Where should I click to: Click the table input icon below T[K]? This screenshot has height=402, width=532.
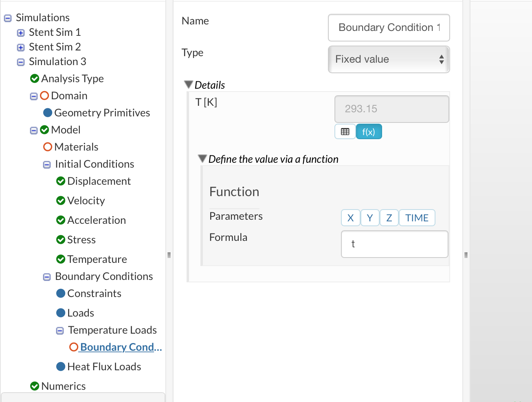pyautogui.click(x=345, y=132)
